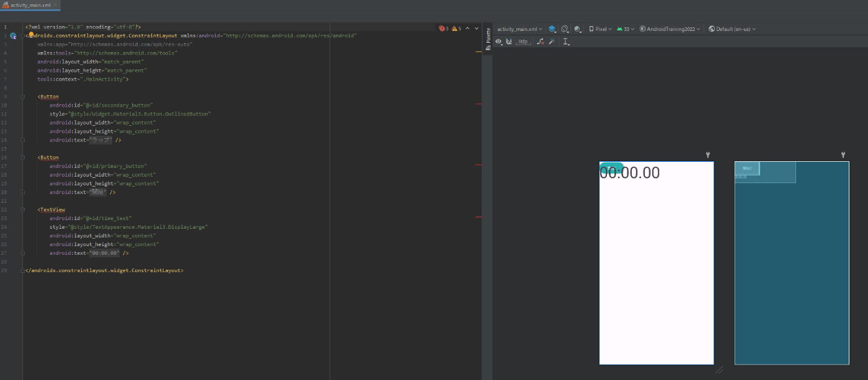Click the second Button tag on line 16

point(50,157)
